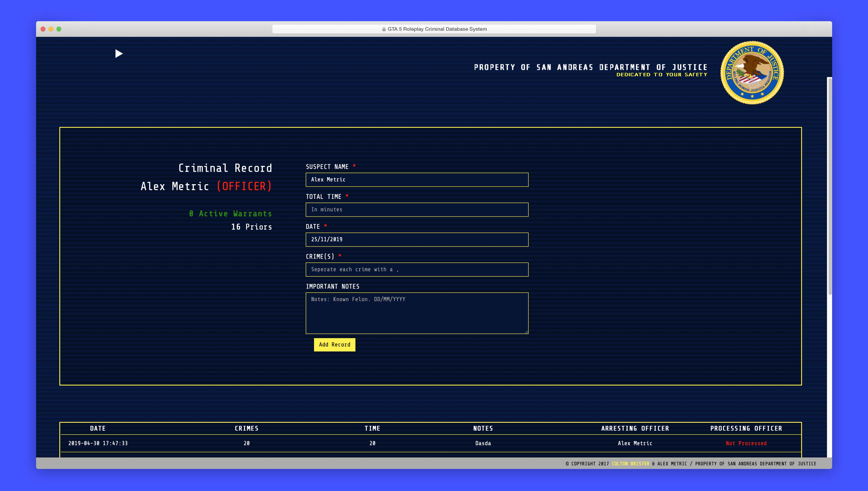Click the Important Notes text area
The height and width of the screenshot is (491, 868).
pos(417,313)
